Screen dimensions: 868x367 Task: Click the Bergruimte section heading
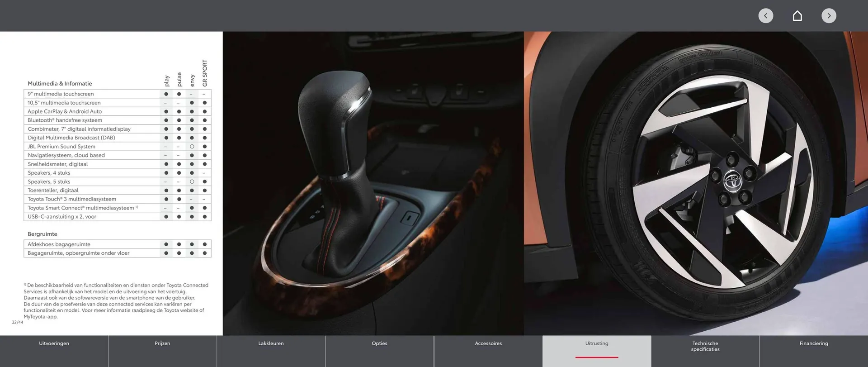[42, 234]
